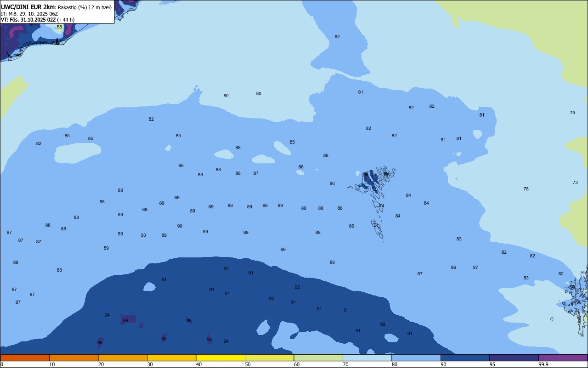Select the 20–30 amber legend swatch
Viewport: 588px width, 368px height.
pos(123,357)
